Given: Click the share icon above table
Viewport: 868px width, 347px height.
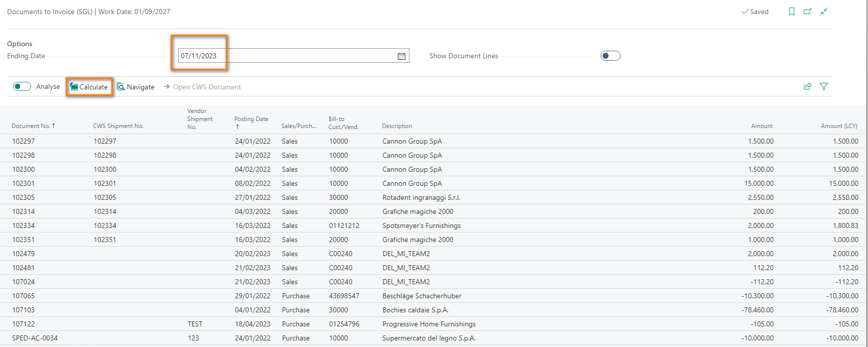Looking at the screenshot, I should (807, 86).
